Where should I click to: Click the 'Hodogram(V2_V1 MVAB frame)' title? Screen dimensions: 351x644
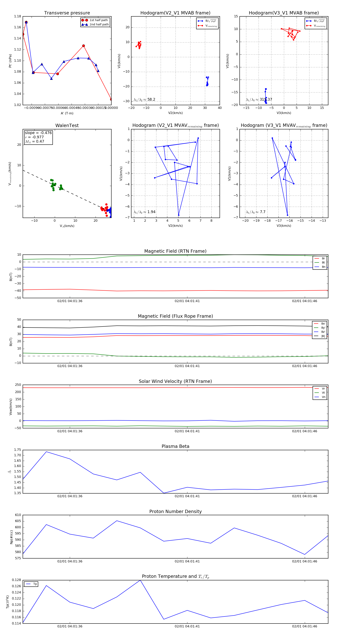pyautogui.click(x=175, y=13)
